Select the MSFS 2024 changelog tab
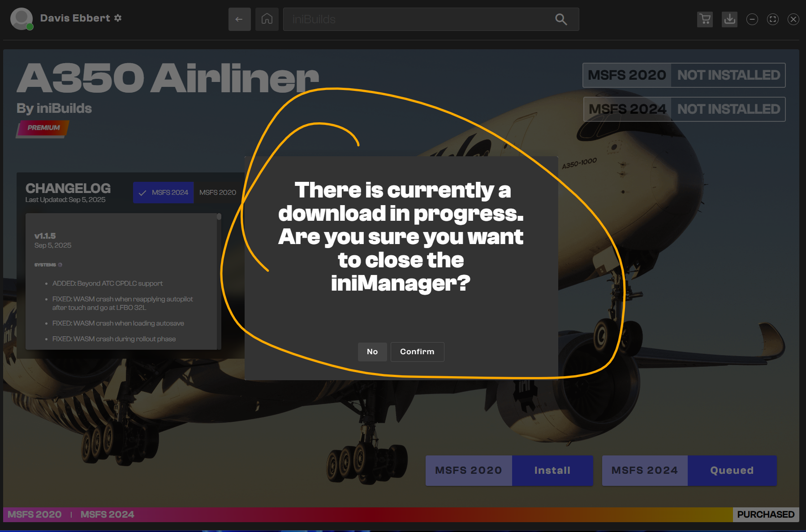Screen dimensions: 806x532 (x=164, y=193)
